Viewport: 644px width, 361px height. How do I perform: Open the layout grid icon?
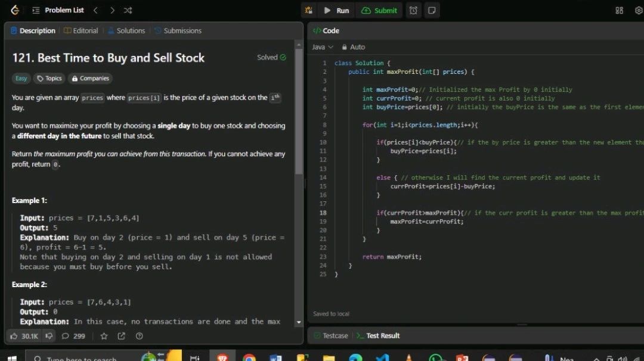point(620,10)
